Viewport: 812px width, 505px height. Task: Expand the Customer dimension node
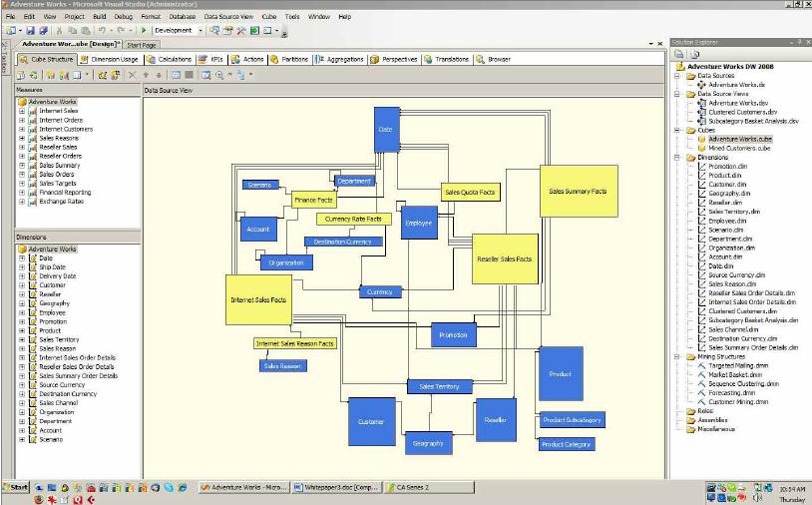coord(22,285)
